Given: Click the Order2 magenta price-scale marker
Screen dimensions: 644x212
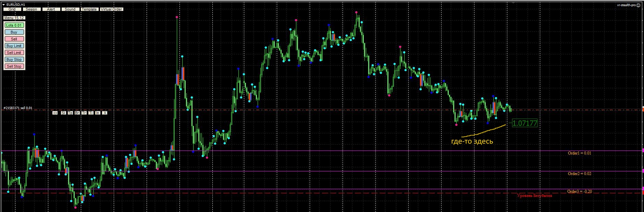Looking at the screenshot, I should tap(643, 171).
